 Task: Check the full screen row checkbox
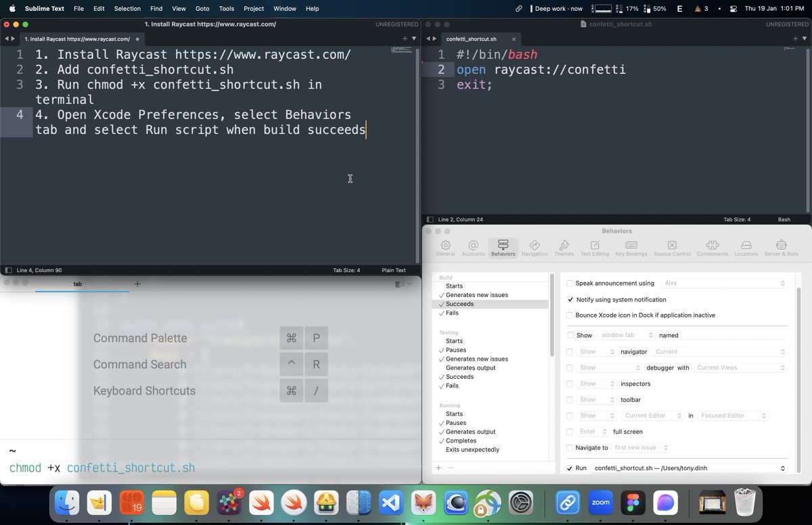coord(569,432)
